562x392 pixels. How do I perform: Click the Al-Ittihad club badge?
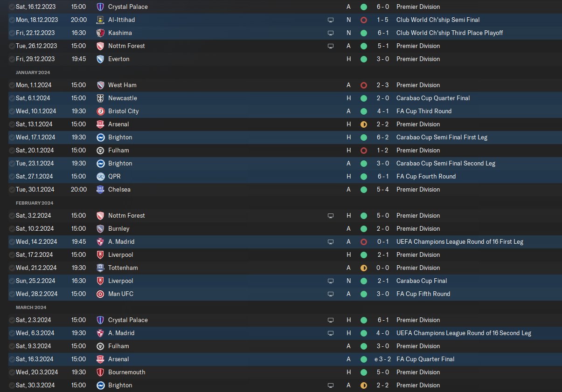click(x=100, y=20)
